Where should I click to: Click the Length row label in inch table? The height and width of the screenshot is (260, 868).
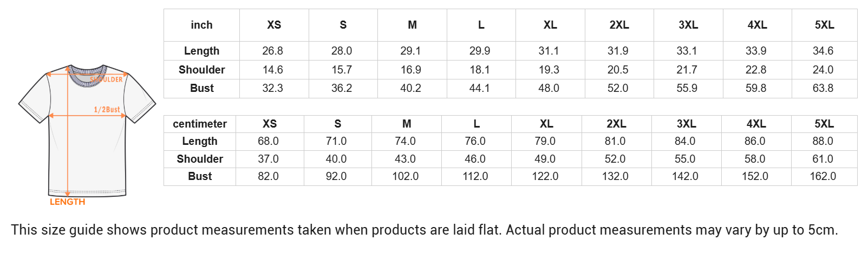coord(201,51)
